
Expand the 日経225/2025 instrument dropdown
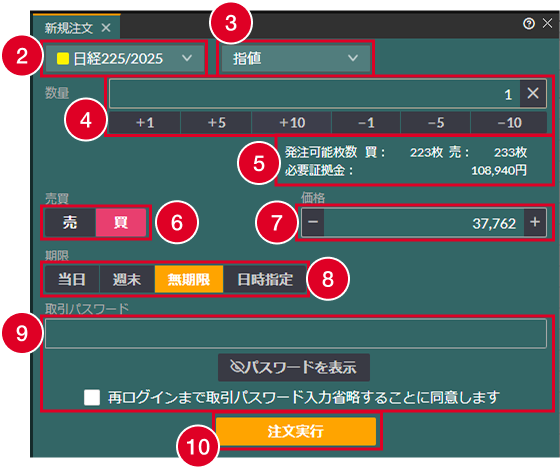(125, 58)
